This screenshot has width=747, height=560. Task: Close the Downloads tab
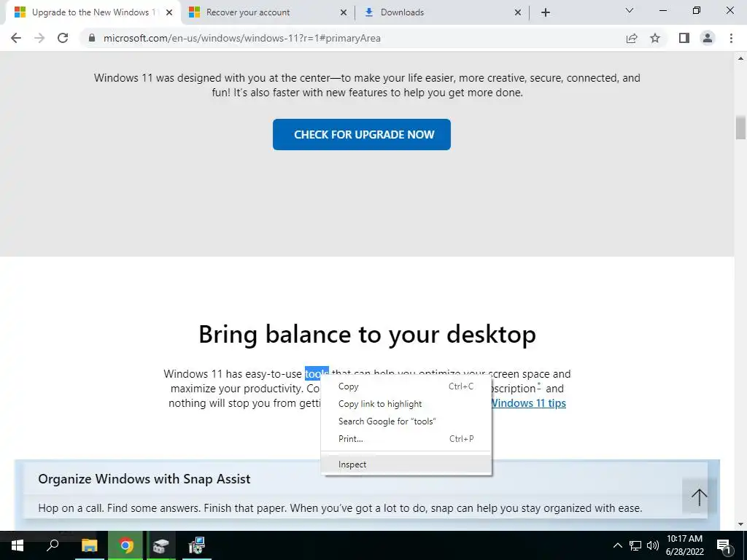pyautogui.click(x=518, y=12)
